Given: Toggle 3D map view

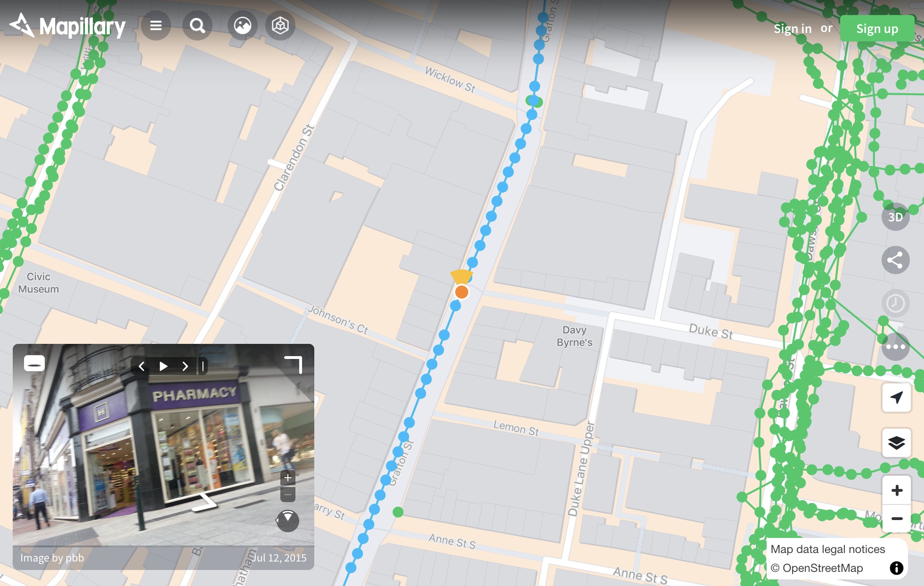Looking at the screenshot, I should (x=896, y=217).
